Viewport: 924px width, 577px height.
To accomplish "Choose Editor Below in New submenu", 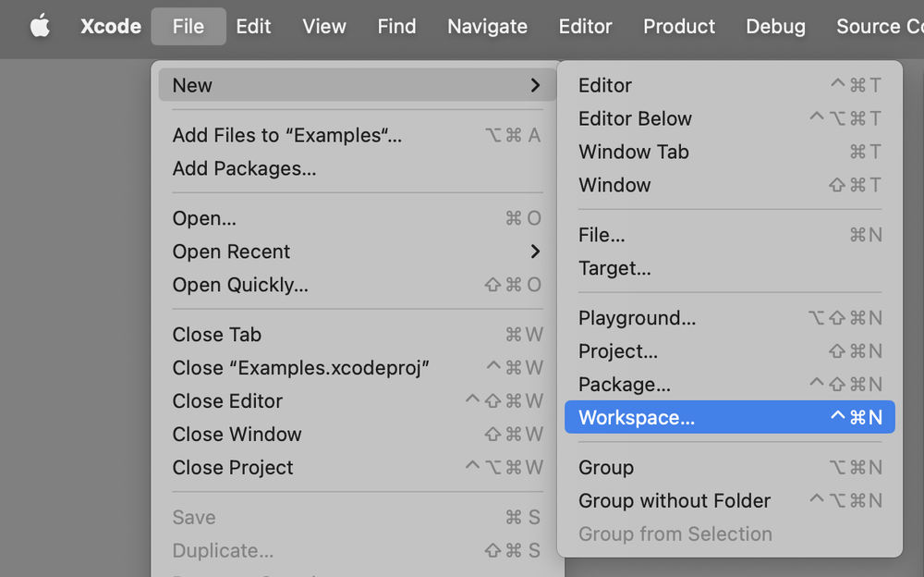I will pyautogui.click(x=635, y=118).
